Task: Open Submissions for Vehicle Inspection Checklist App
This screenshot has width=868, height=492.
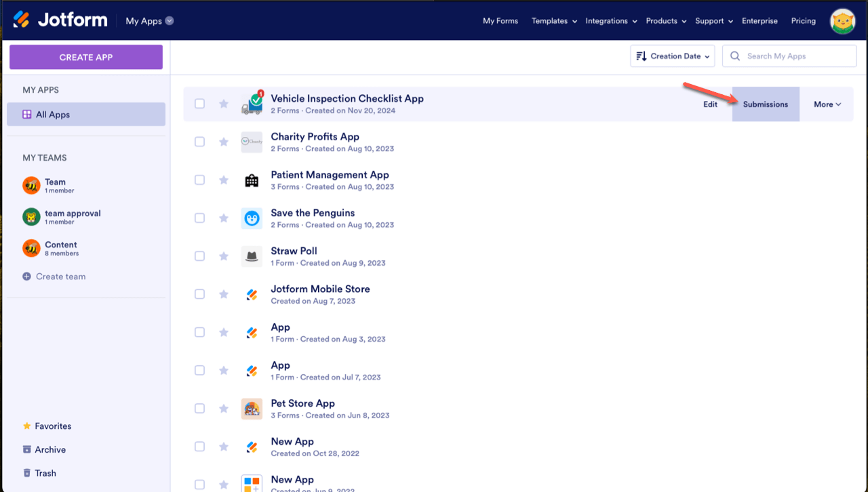Action: pyautogui.click(x=766, y=104)
